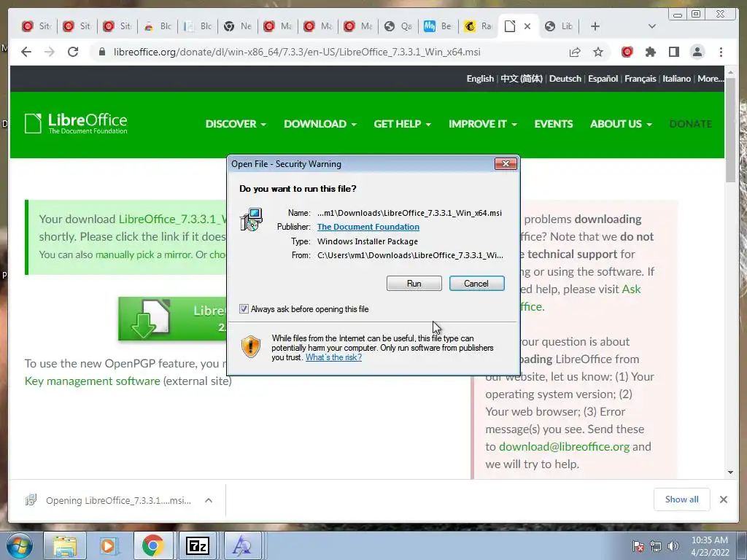Click the scrollbar down arrow
This screenshot has width=747, height=560.
pos(730,472)
